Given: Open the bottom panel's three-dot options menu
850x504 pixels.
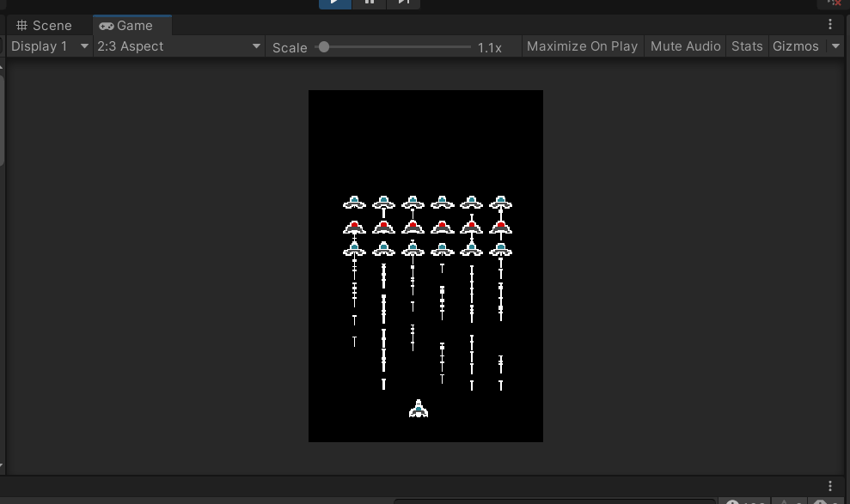Looking at the screenshot, I should (x=830, y=486).
